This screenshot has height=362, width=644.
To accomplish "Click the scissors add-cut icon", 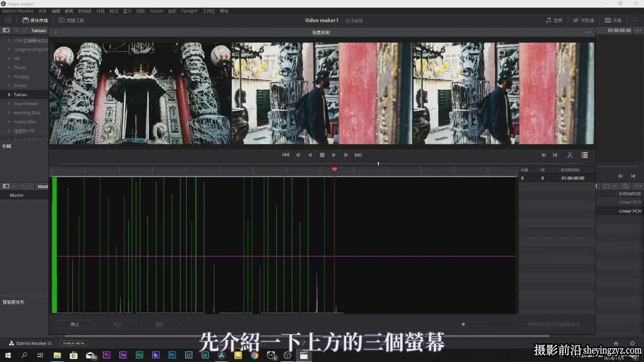I will coord(570,155).
